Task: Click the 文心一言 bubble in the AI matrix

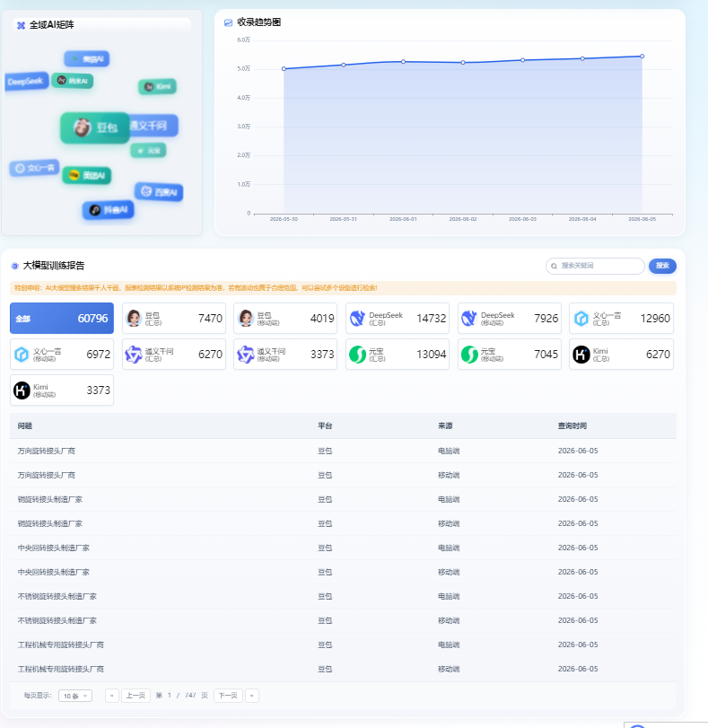Action: point(34,168)
